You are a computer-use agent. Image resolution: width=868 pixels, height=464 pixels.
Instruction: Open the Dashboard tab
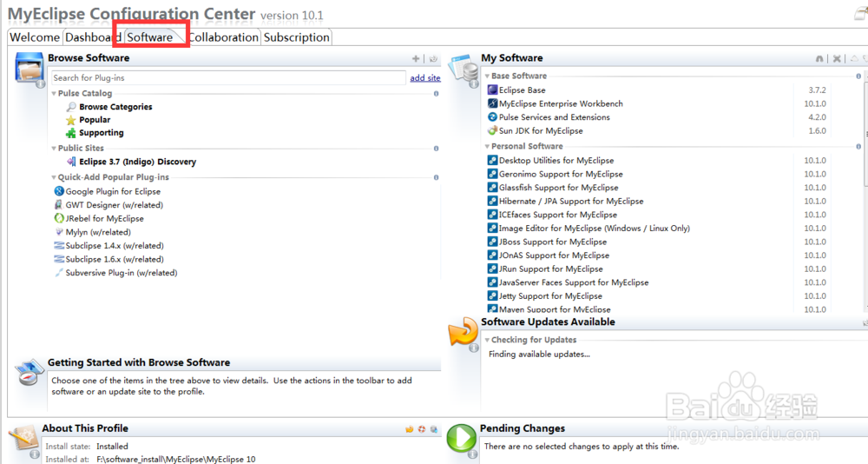coord(92,37)
